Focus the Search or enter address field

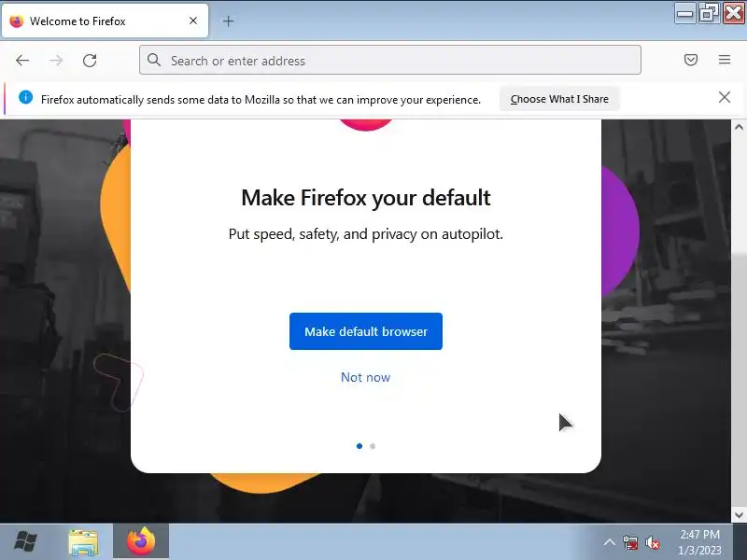(389, 60)
